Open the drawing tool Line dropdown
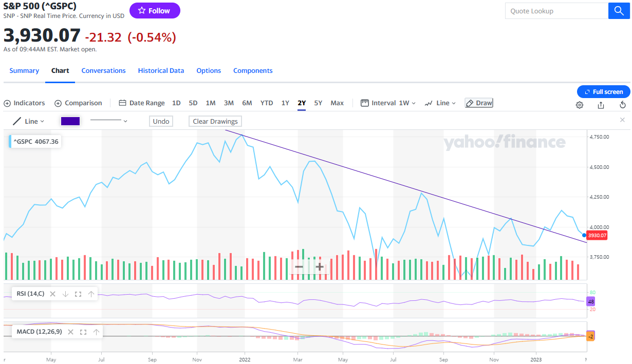The image size is (632, 364). click(x=28, y=121)
